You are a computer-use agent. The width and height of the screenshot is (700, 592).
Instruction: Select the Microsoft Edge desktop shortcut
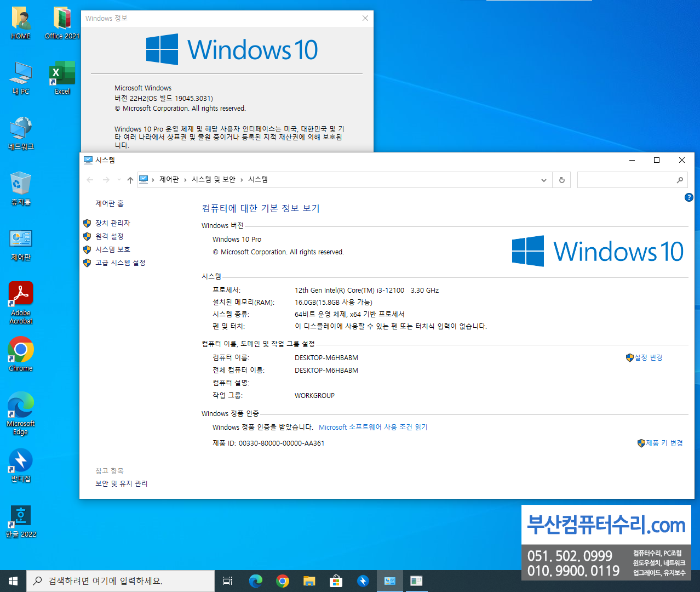21,414
